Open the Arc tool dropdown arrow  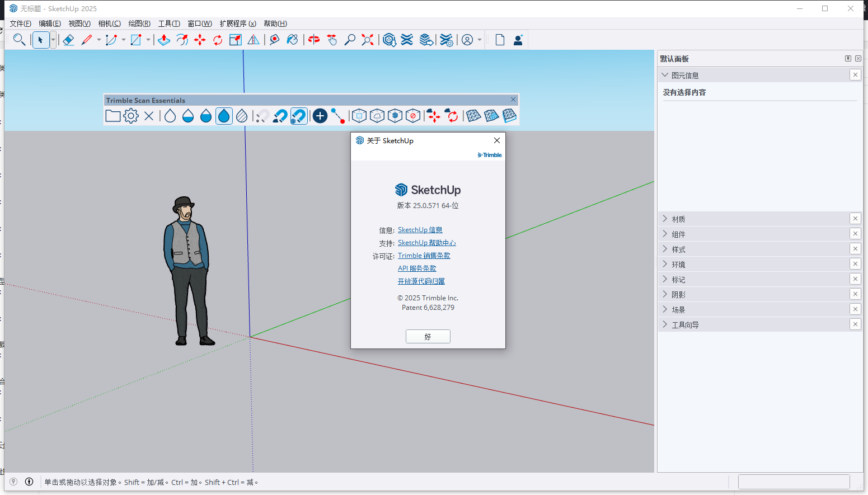124,40
